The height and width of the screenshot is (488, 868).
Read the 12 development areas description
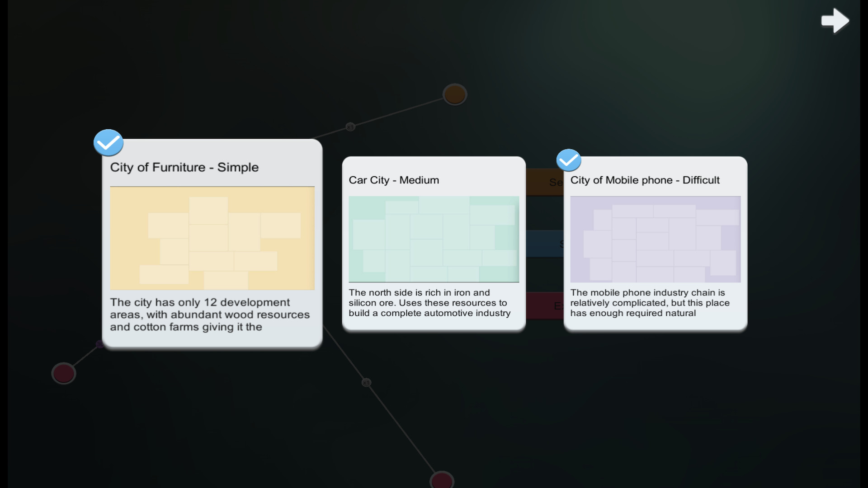(x=210, y=314)
